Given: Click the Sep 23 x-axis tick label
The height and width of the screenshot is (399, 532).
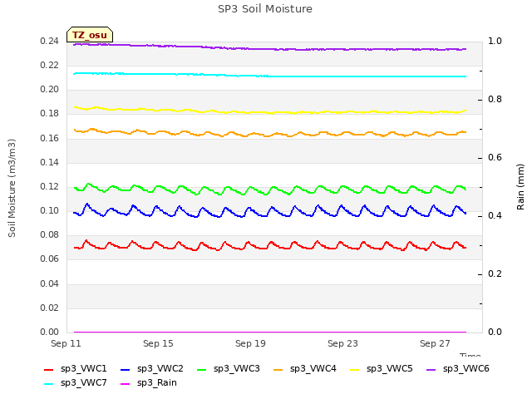Looking at the screenshot, I should pos(342,343).
